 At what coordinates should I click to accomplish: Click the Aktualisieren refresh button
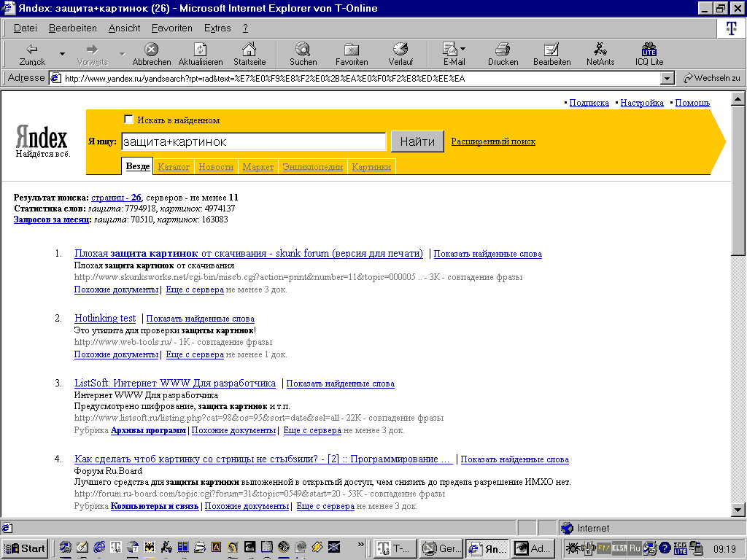tap(201, 54)
